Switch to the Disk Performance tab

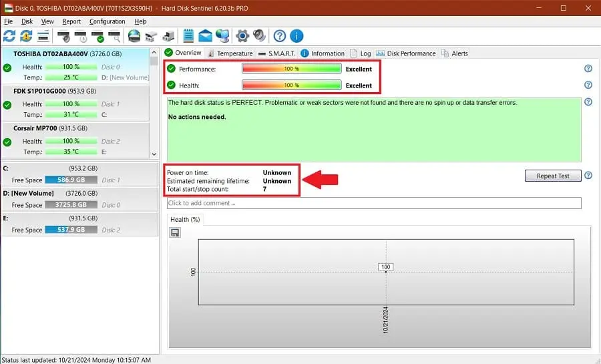click(x=406, y=53)
